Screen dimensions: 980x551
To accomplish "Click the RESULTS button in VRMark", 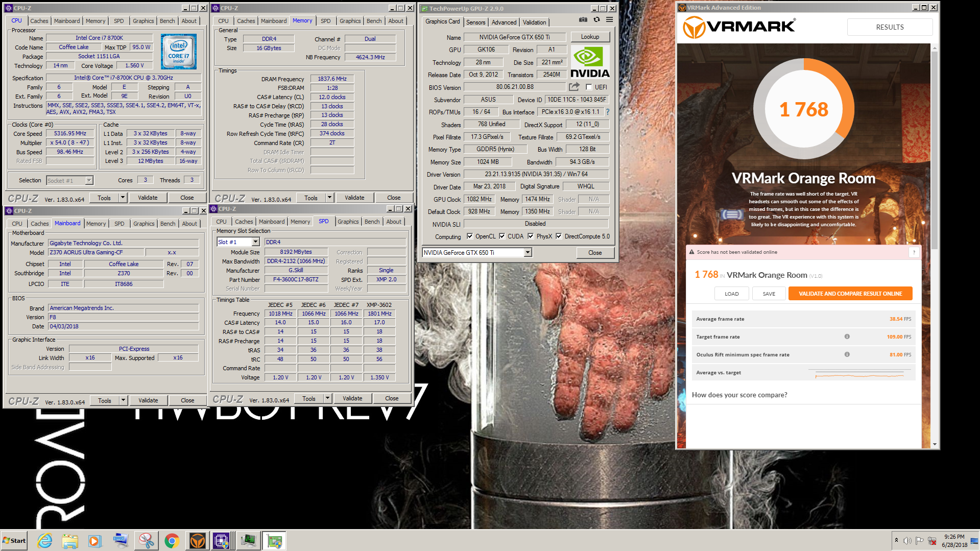I will (890, 27).
